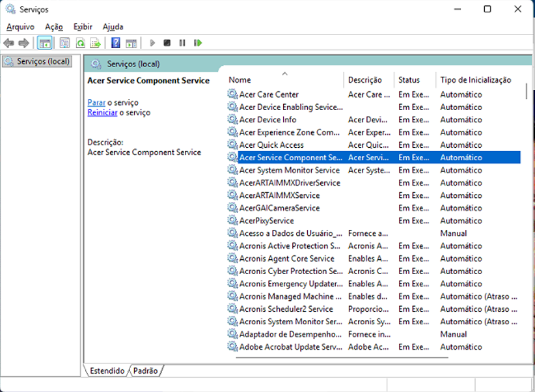Switch to the Estendido tab
Viewport: 535px width, 392px height.
pyautogui.click(x=107, y=371)
